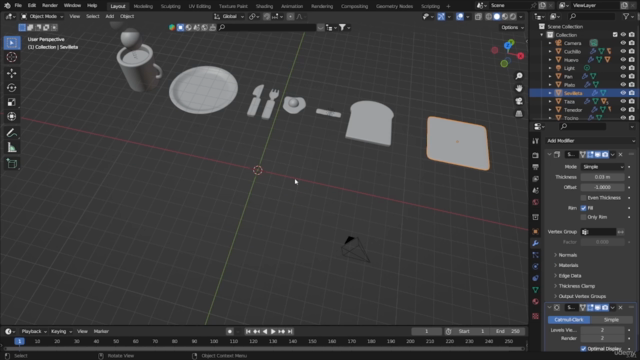Enable Even Thickness checkbox
The image size is (640, 360).
(583, 198)
